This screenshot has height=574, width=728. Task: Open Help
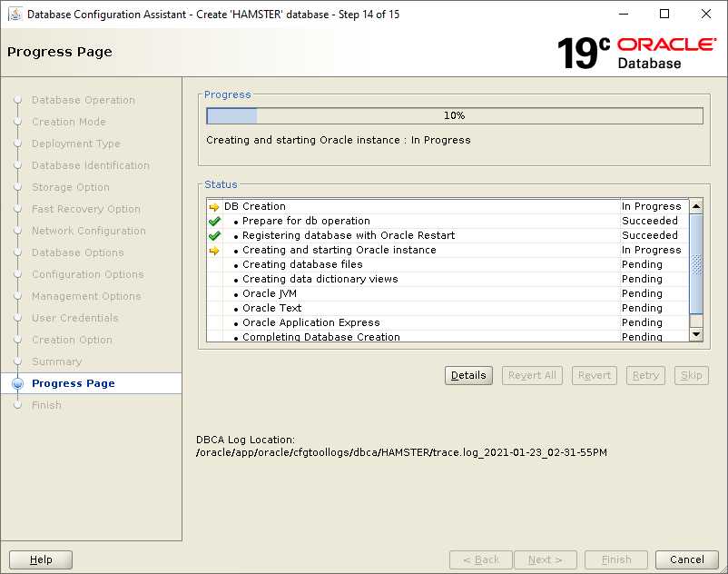tap(41, 559)
